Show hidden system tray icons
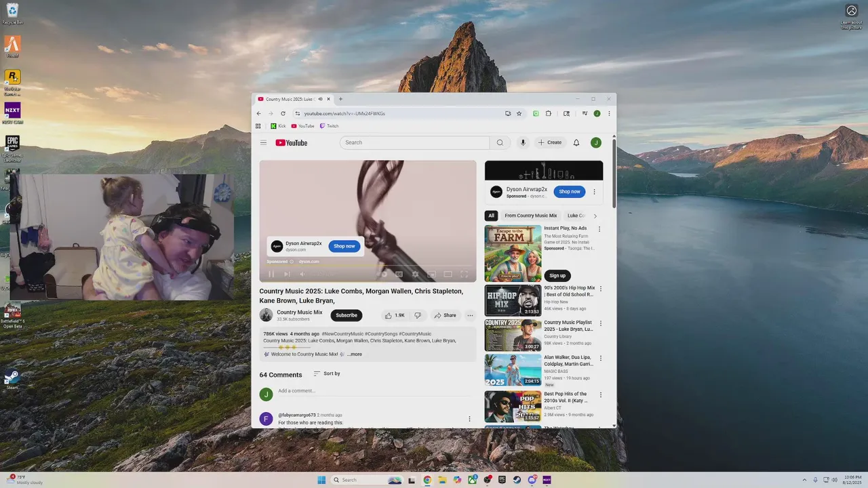This screenshot has width=868, height=488. click(804, 480)
